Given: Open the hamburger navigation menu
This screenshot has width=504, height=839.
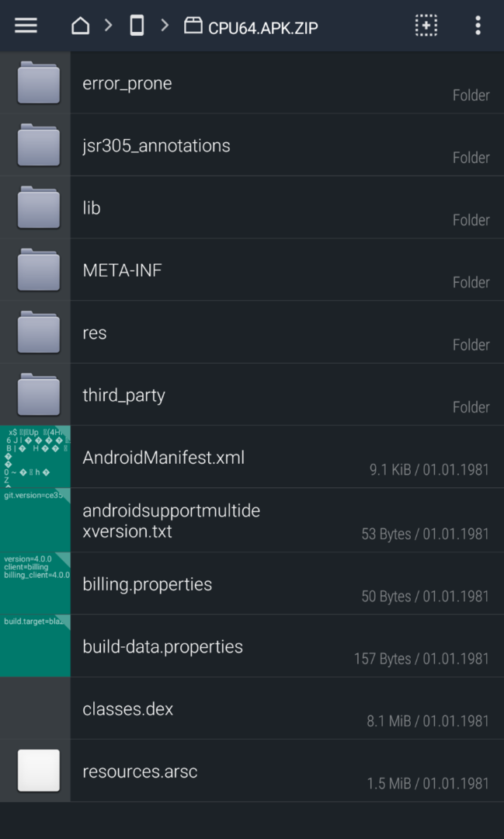Looking at the screenshot, I should [26, 26].
